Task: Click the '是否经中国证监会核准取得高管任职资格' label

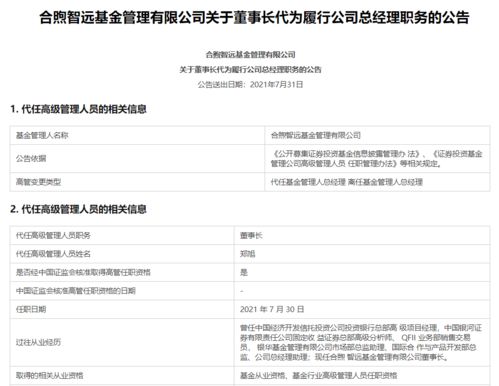Action: tap(83, 272)
